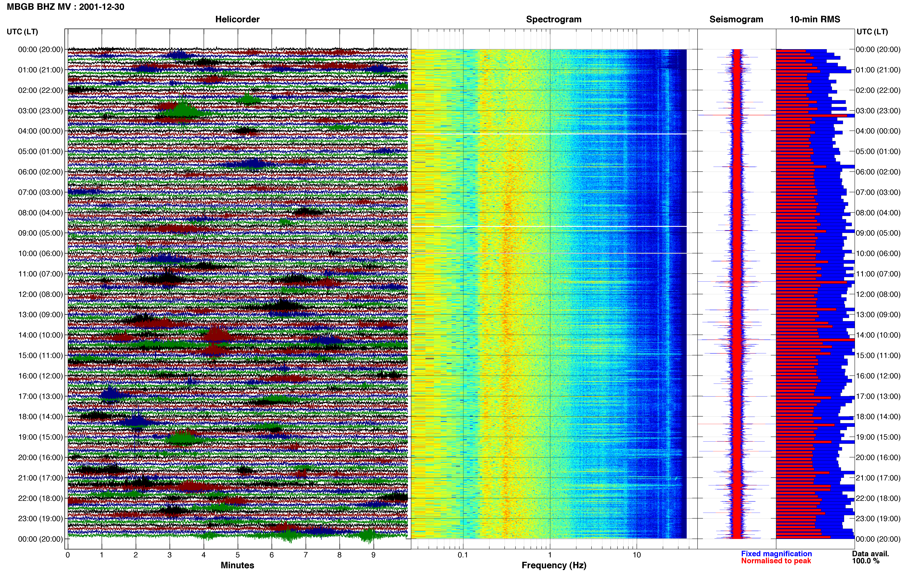The height and width of the screenshot is (578, 924).
Task: Click the 'Frequency (Hz)' axis title
Action: click(x=554, y=565)
